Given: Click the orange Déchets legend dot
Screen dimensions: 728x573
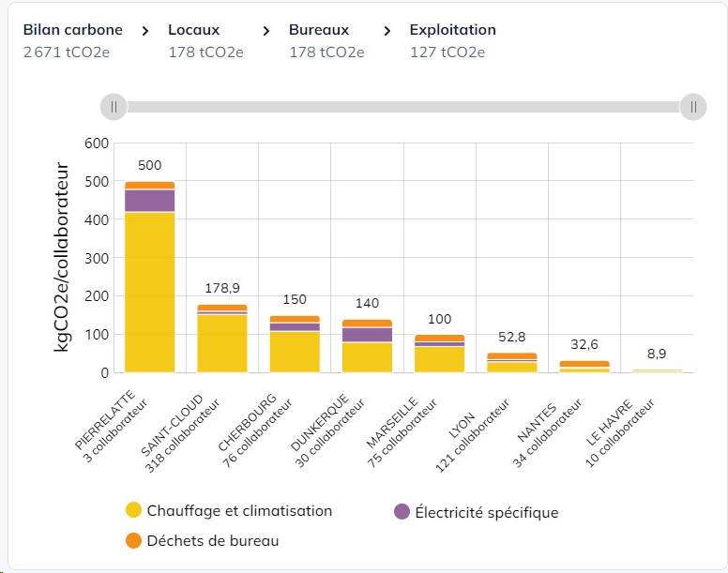Looking at the screenshot, I should [x=134, y=540].
